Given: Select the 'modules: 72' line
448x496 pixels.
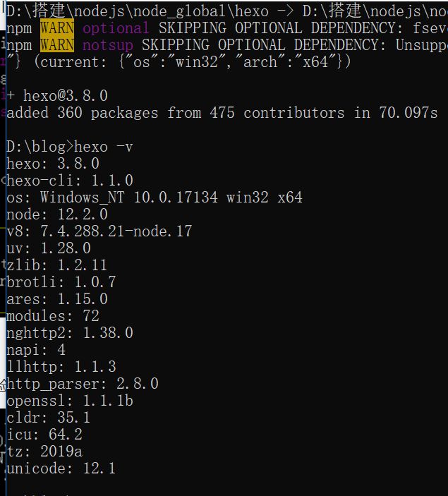Looking at the screenshot, I should (53, 315).
